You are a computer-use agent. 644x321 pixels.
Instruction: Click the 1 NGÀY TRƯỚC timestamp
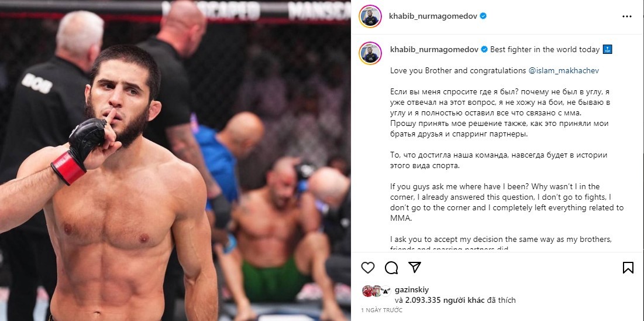coord(380,310)
